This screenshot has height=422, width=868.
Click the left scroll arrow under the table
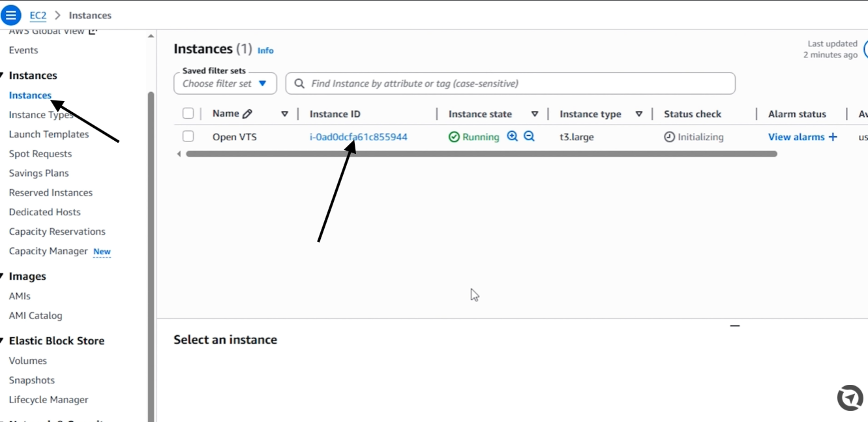point(179,154)
